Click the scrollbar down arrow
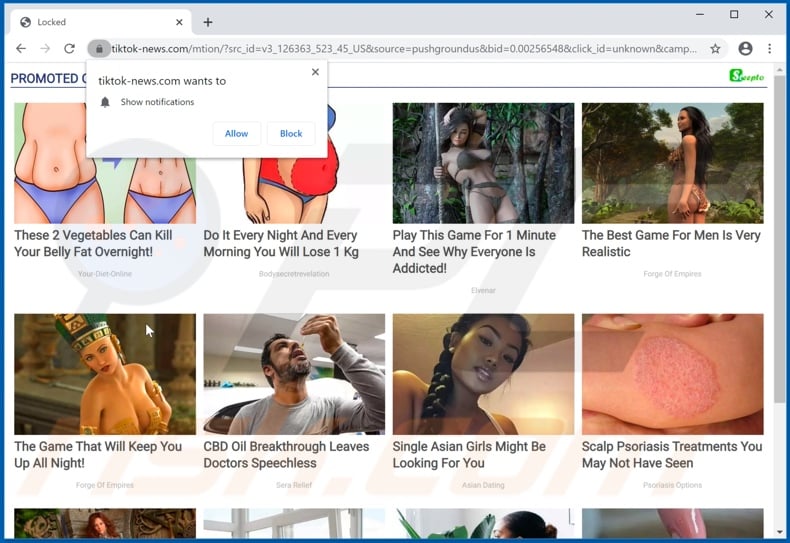 pos(779,532)
